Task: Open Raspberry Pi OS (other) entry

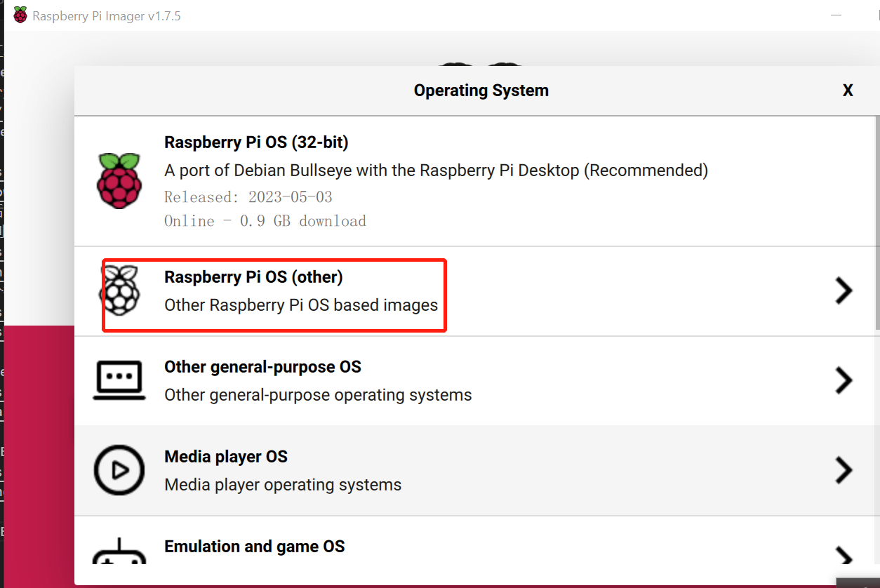Action: pos(476,291)
